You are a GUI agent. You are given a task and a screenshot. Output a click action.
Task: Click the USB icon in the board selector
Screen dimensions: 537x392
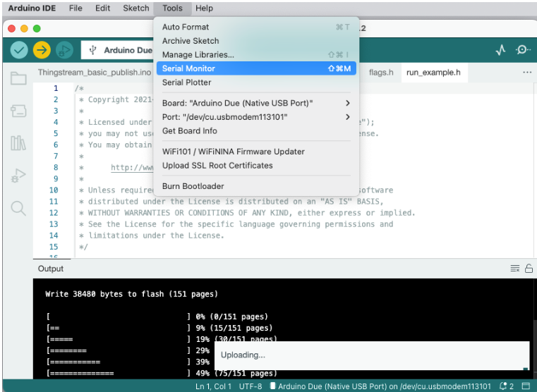pyautogui.click(x=92, y=50)
